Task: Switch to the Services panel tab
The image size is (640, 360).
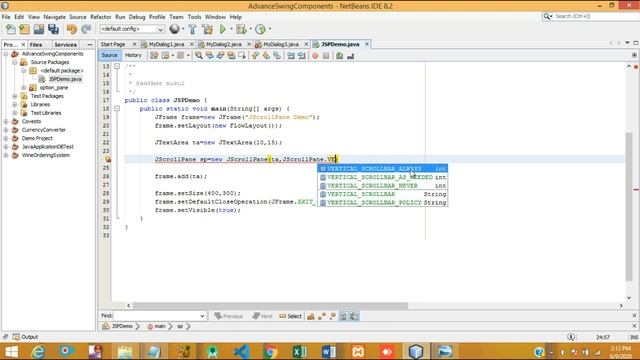Action: pos(65,44)
